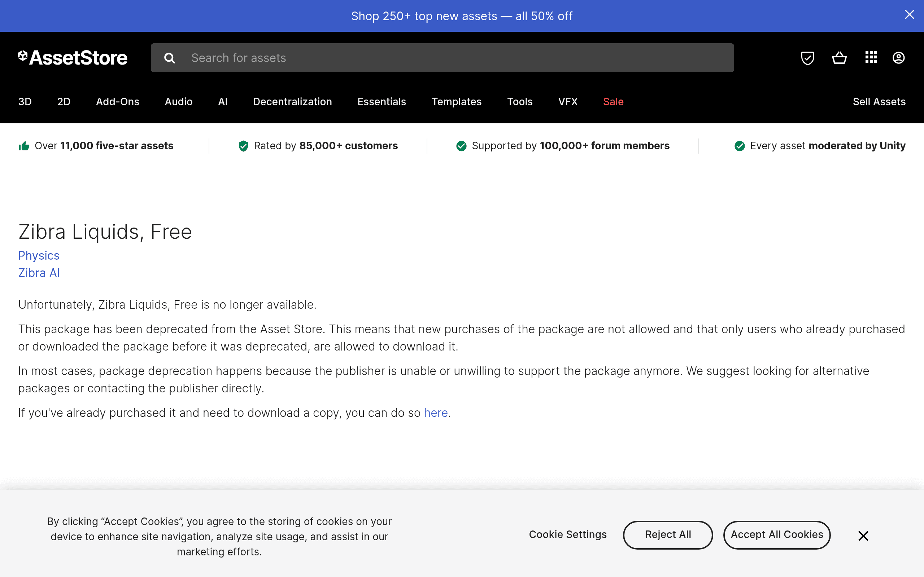Open the VFX category
This screenshot has height=577, width=924.
click(x=568, y=101)
